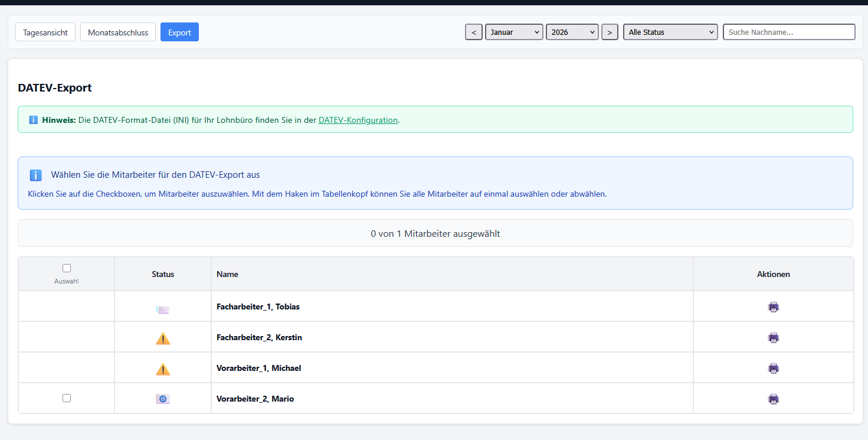Open the month dropdown showing Januar
Image resolution: width=868 pixels, height=440 pixels.
514,32
